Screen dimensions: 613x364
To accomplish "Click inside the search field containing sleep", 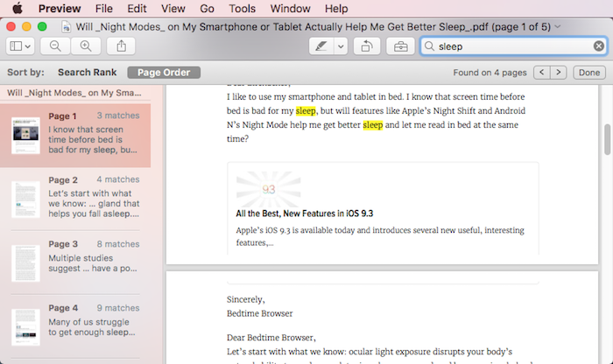I will (x=514, y=46).
